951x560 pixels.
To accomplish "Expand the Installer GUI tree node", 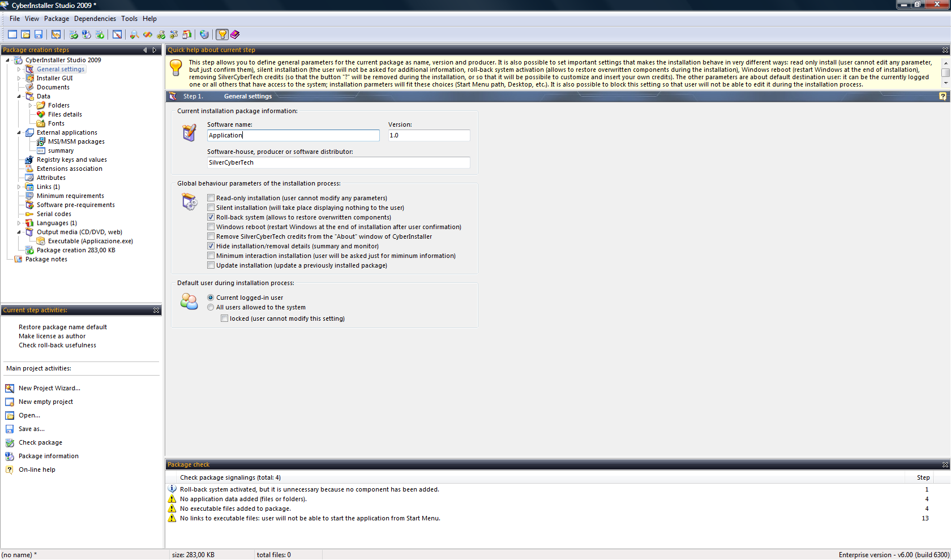I will click(x=19, y=78).
